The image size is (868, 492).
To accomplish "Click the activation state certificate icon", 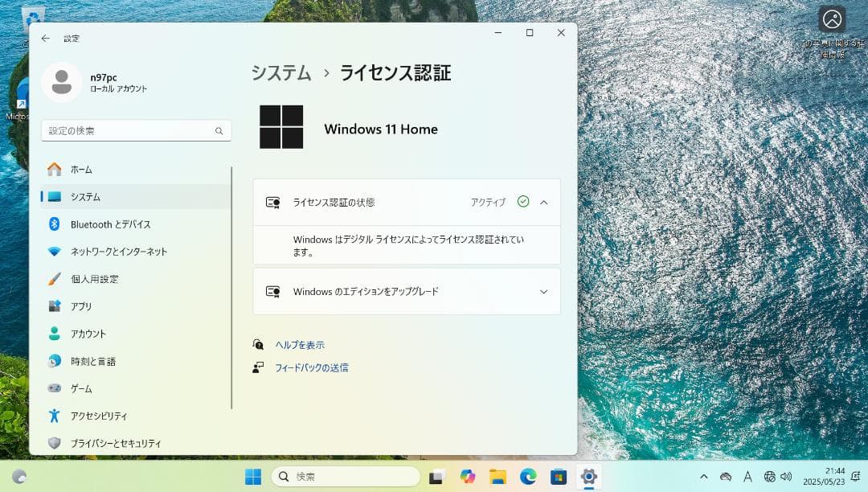I will point(273,203).
